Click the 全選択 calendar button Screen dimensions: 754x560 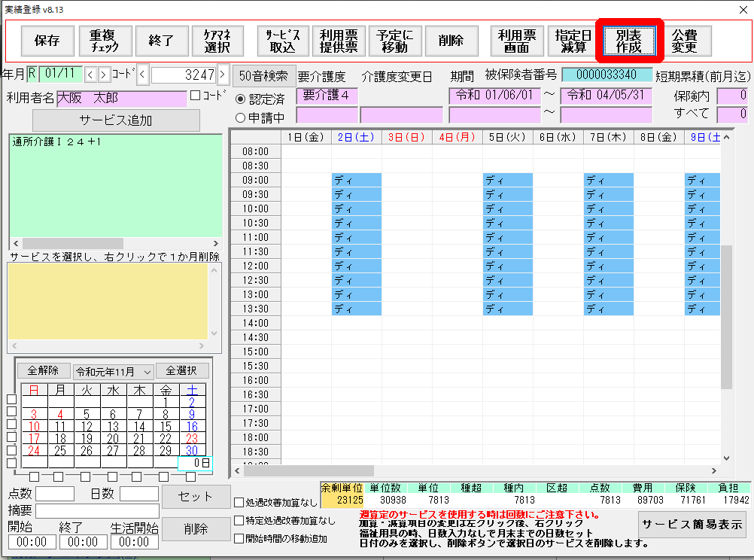(181, 371)
